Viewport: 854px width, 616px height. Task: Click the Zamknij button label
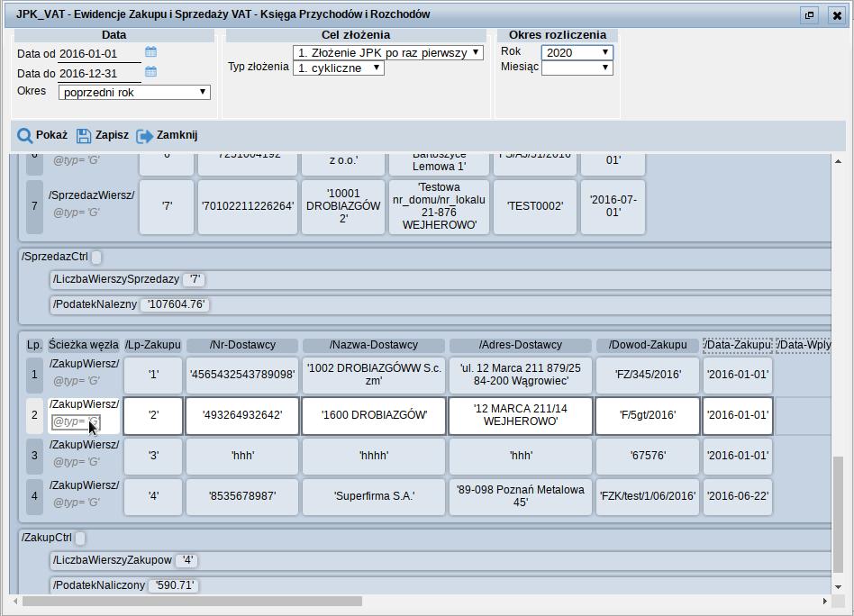click(x=177, y=135)
